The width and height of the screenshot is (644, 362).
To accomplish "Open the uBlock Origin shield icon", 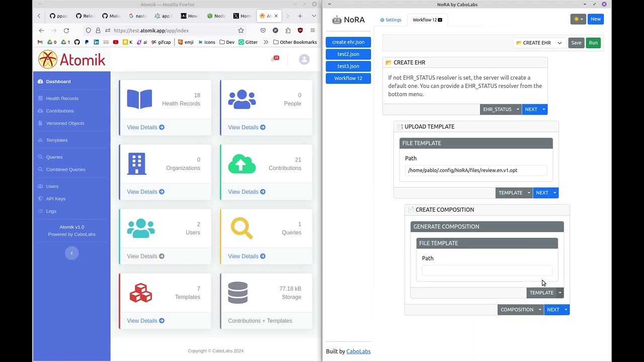I will (x=300, y=30).
